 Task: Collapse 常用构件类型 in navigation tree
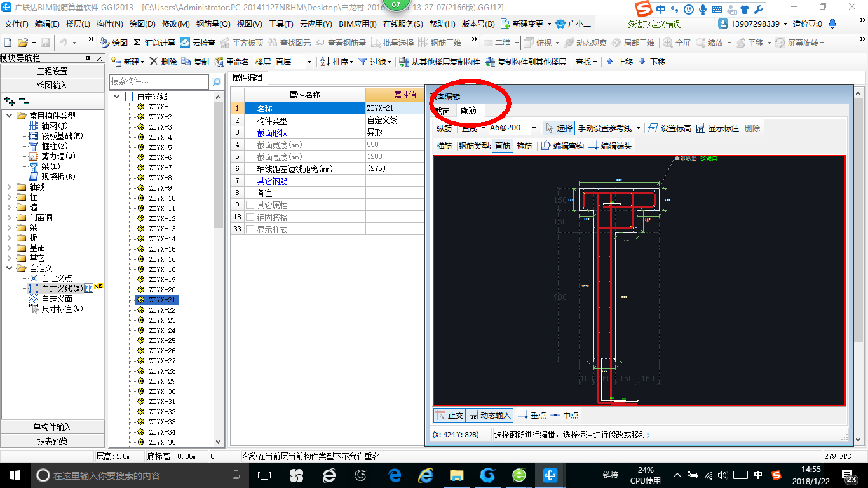pyautogui.click(x=9, y=116)
